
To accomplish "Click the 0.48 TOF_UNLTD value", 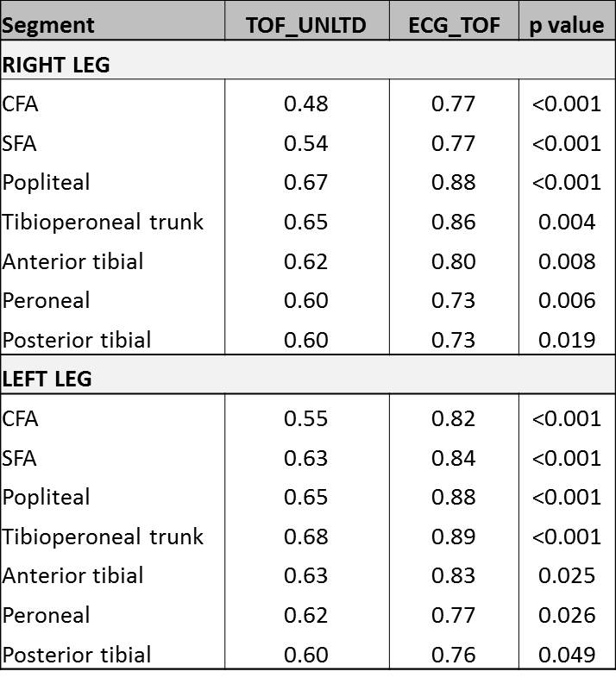I will pyautogui.click(x=306, y=104).
